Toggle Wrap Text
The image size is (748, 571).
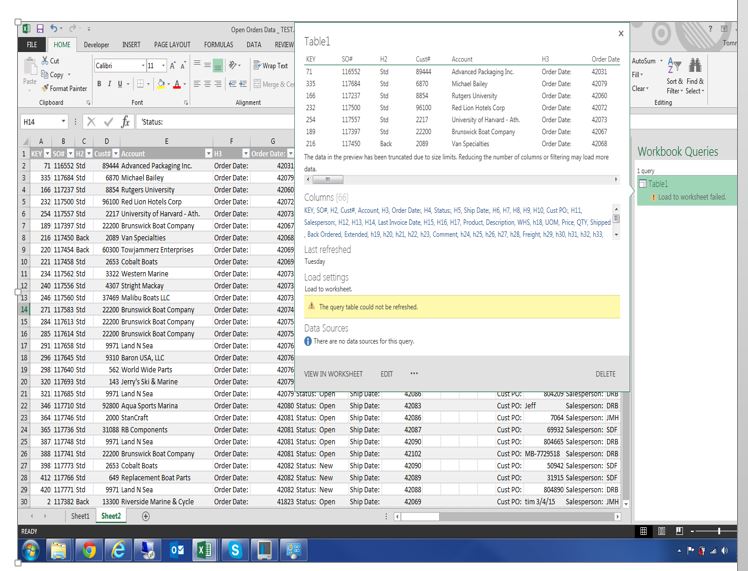pos(270,65)
